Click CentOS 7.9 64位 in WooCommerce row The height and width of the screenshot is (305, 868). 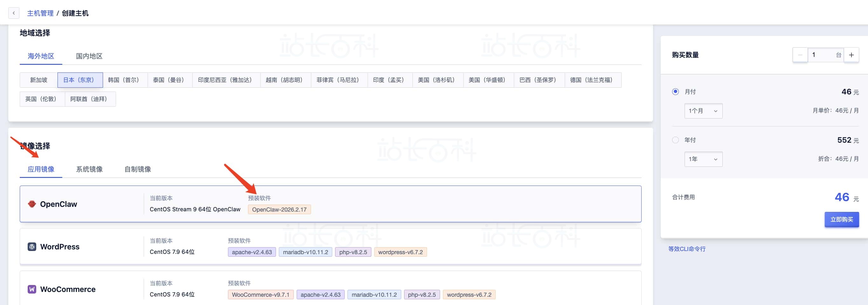click(172, 294)
